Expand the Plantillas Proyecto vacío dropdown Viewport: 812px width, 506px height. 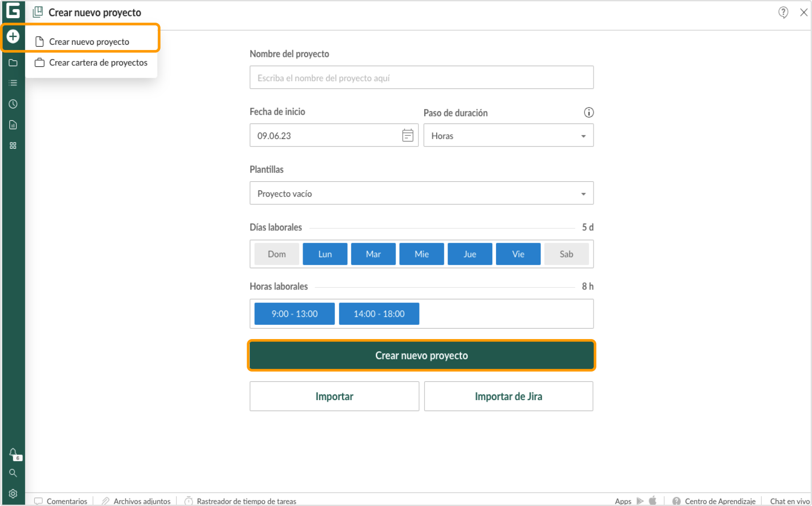pos(421,193)
